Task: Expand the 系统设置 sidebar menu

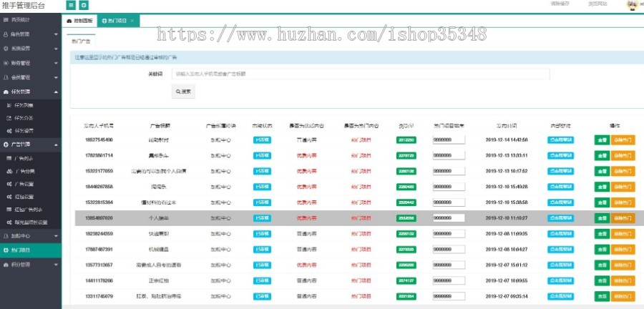Action: [x=30, y=49]
